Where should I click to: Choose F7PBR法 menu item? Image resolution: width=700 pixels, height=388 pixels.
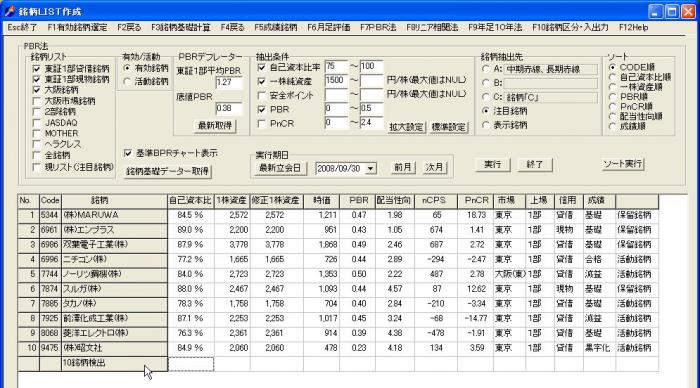point(378,28)
